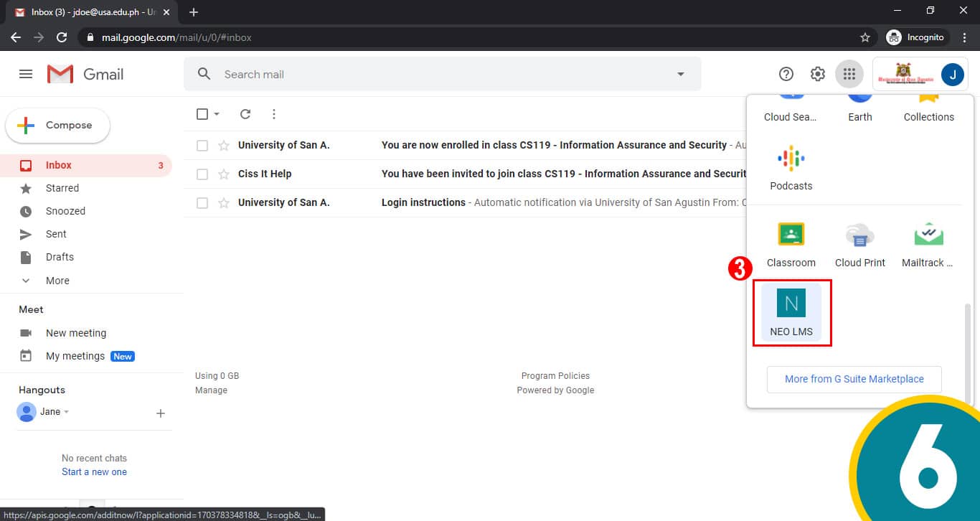Image resolution: width=980 pixels, height=521 pixels.
Task: Check the Ciss It Help email checkbox
Action: pyautogui.click(x=202, y=174)
